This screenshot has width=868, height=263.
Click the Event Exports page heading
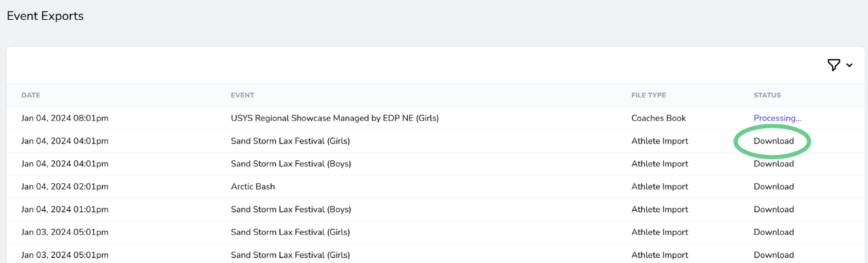click(45, 16)
